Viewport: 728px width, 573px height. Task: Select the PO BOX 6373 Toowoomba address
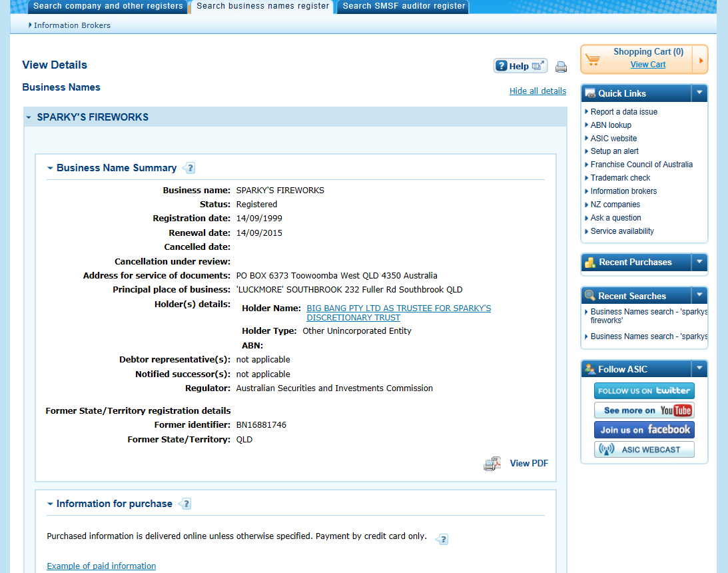point(336,276)
